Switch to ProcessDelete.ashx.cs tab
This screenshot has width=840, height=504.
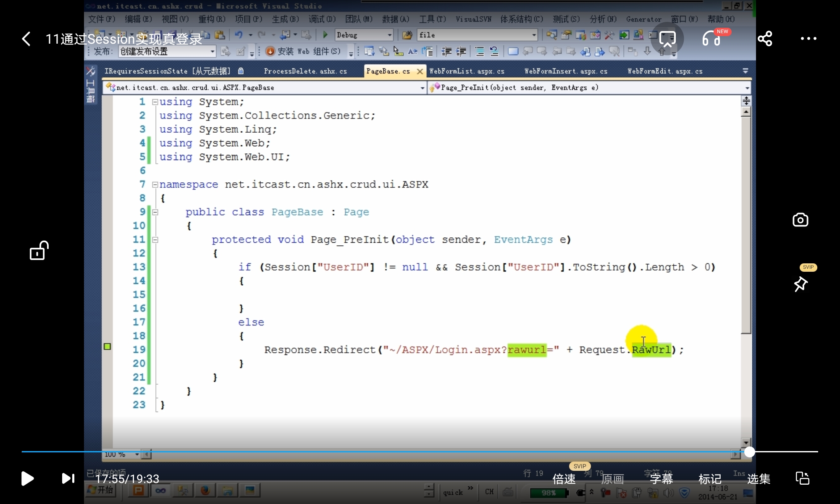pyautogui.click(x=305, y=71)
